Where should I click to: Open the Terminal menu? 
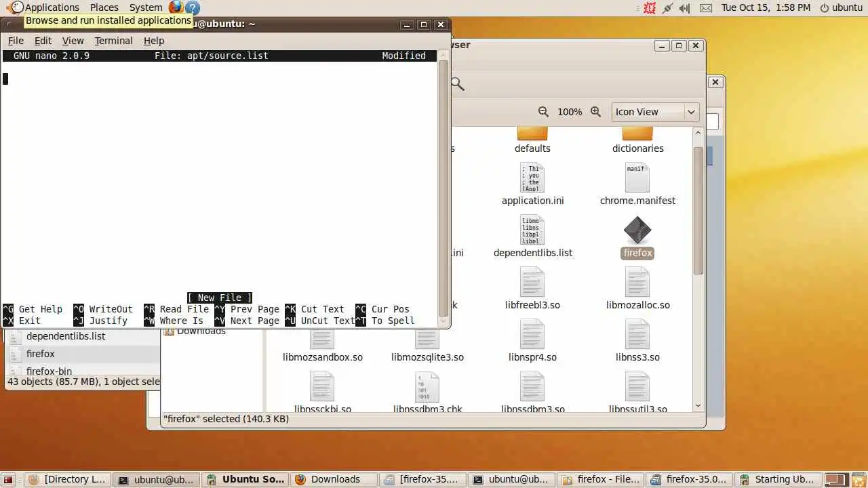click(x=113, y=41)
